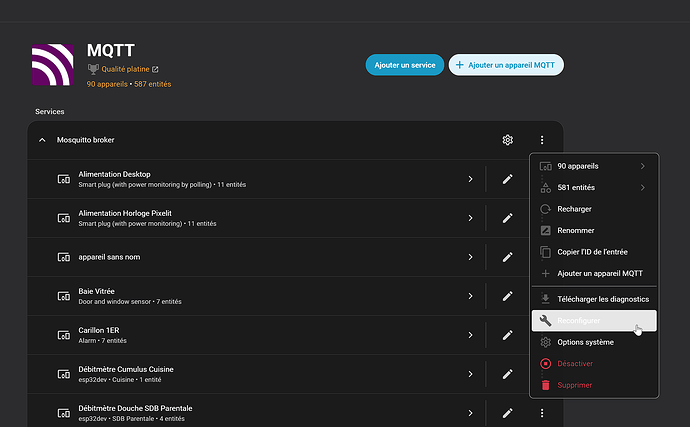Select Baie Vitrée device name

96,291
